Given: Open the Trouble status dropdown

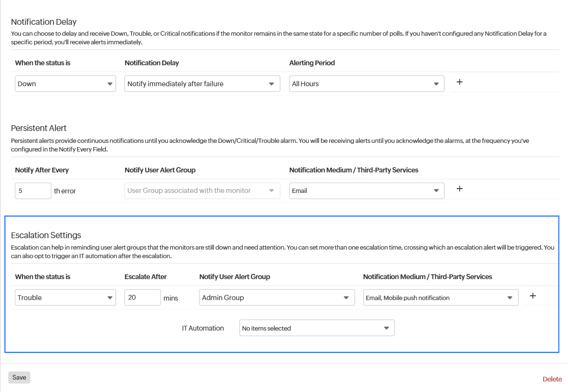Looking at the screenshot, I should point(65,298).
